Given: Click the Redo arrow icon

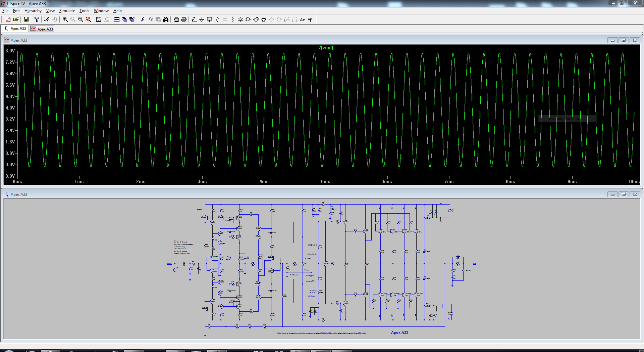Looking at the screenshot, I should coord(279,19).
